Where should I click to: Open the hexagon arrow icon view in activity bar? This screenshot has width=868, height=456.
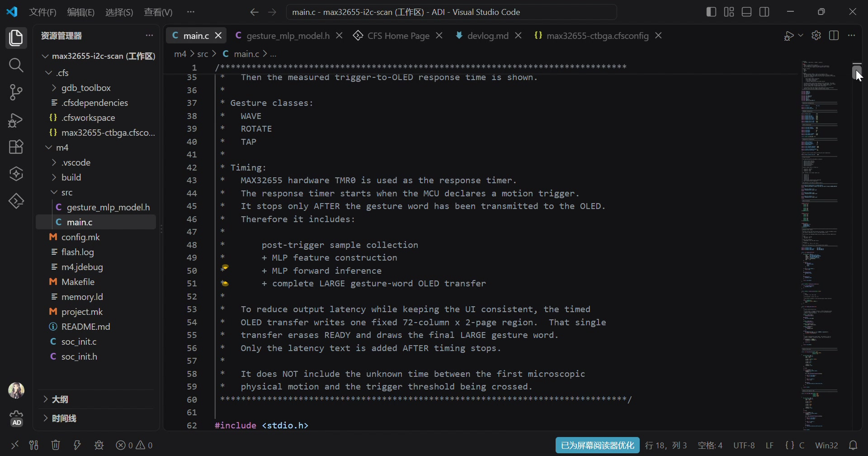click(16, 201)
